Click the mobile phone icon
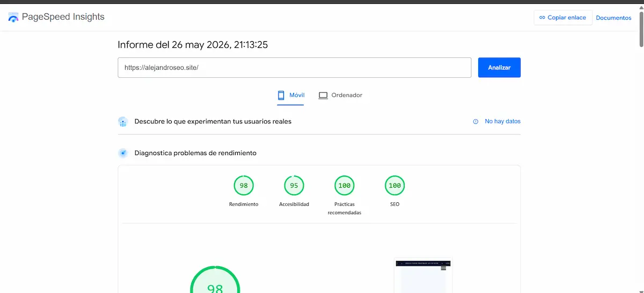This screenshot has width=644, height=293. pos(281,96)
